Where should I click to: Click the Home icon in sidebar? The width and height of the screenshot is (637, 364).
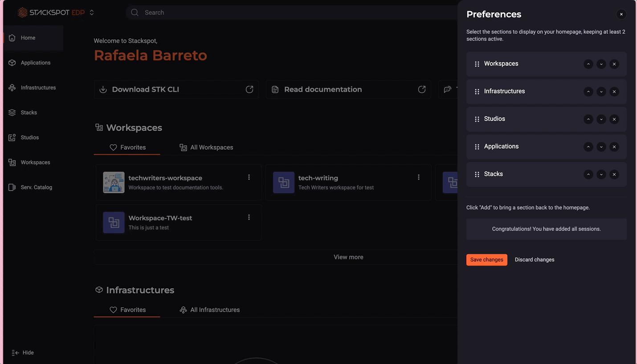12,38
